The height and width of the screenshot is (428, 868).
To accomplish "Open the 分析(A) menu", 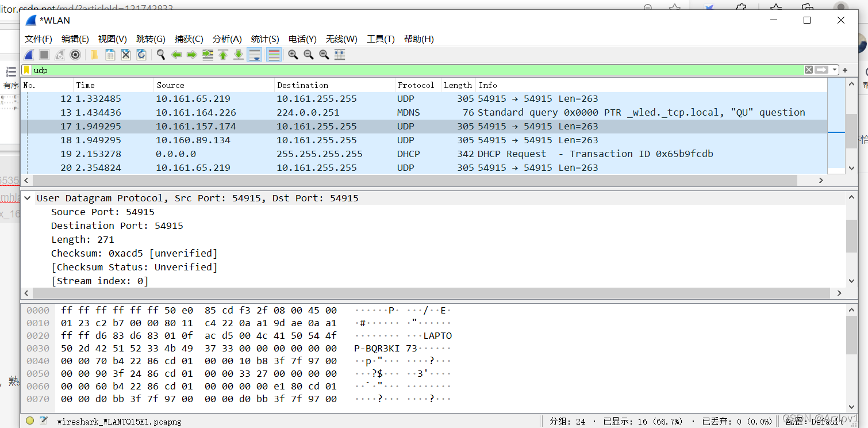I will coord(227,39).
